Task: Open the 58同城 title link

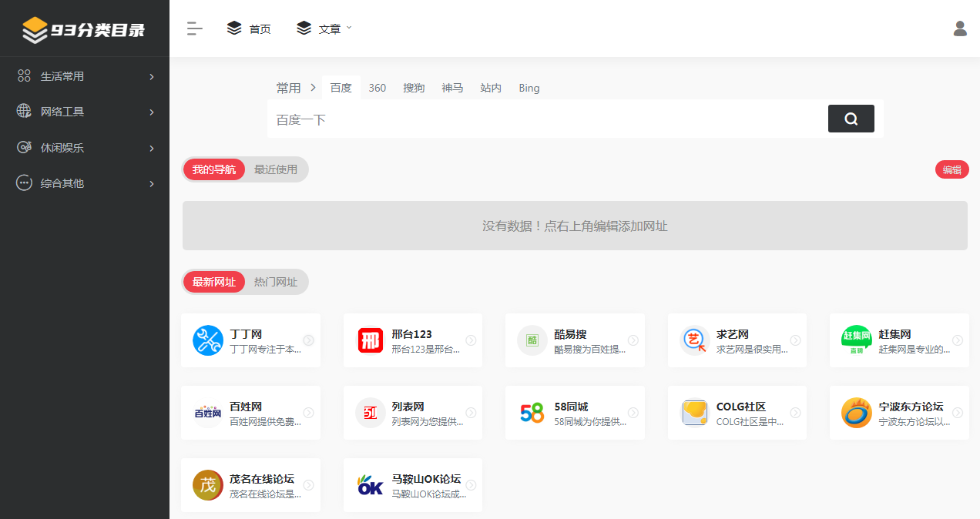Action: [x=572, y=407]
